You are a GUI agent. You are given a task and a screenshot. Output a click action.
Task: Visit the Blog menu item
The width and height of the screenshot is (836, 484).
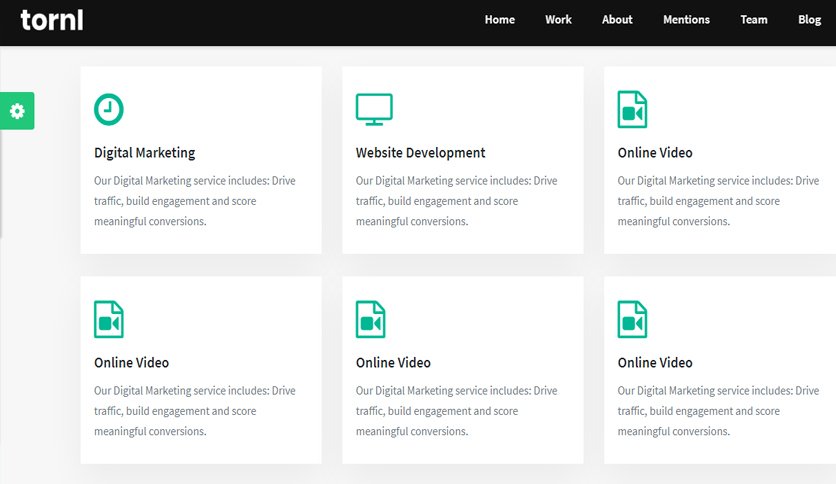[x=809, y=20]
